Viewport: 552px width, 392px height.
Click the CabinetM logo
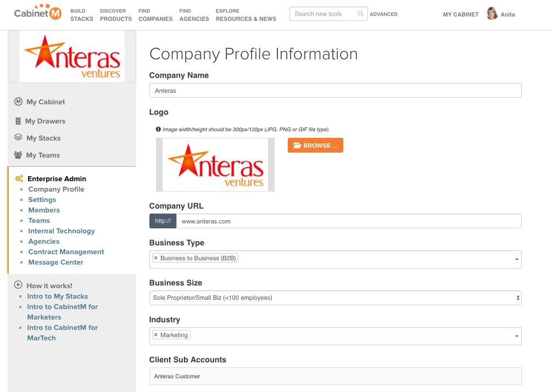coord(38,12)
